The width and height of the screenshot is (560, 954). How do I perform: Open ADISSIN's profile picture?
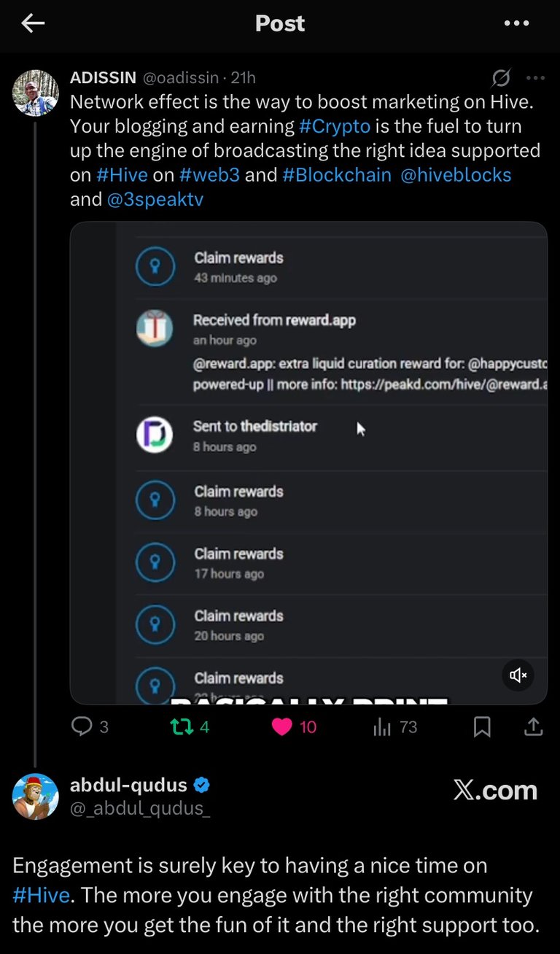(x=36, y=93)
